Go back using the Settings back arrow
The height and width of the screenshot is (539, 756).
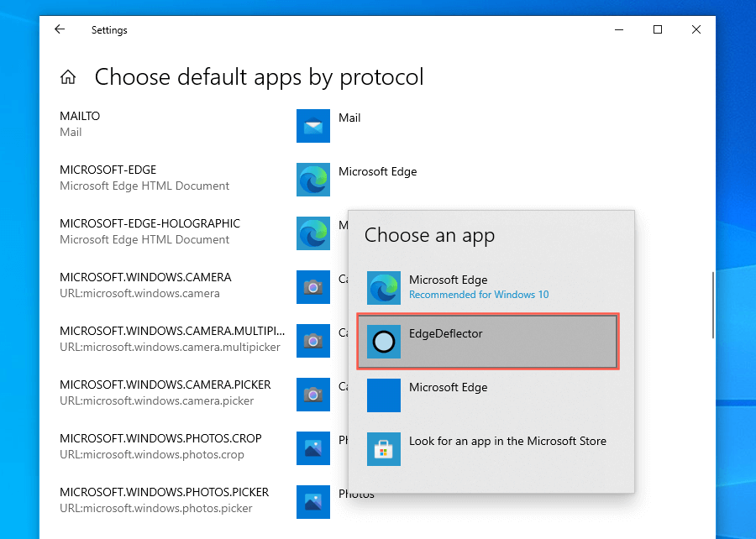point(60,29)
